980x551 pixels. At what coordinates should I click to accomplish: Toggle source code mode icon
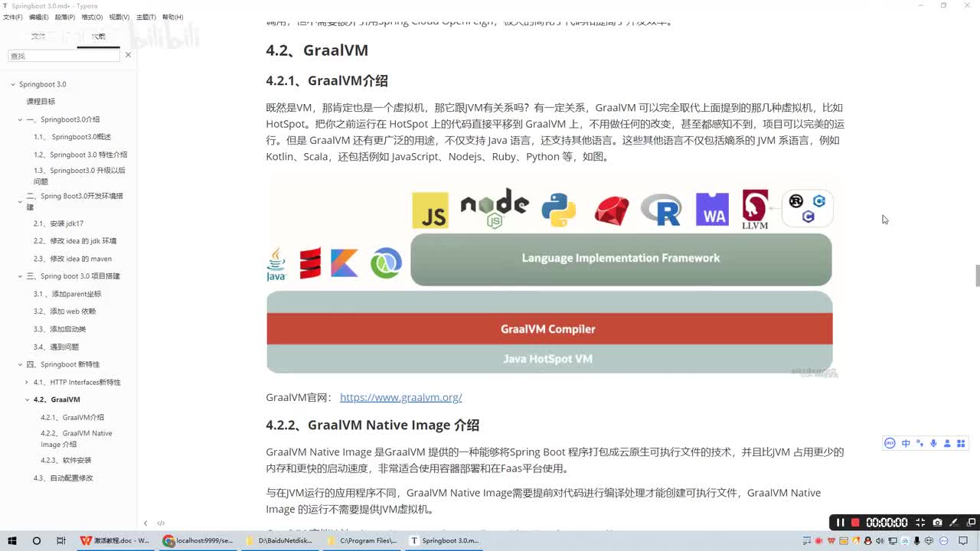click(161, 523)
